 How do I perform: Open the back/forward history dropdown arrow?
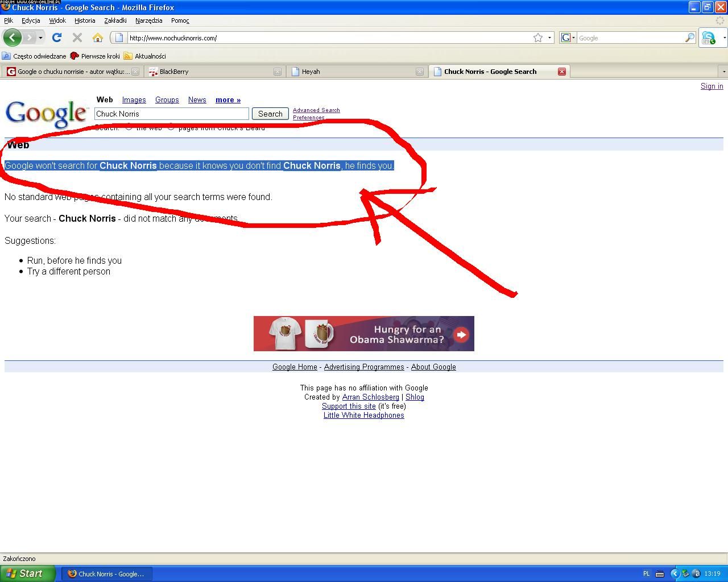pyautogui.click(x=40, y=38)
